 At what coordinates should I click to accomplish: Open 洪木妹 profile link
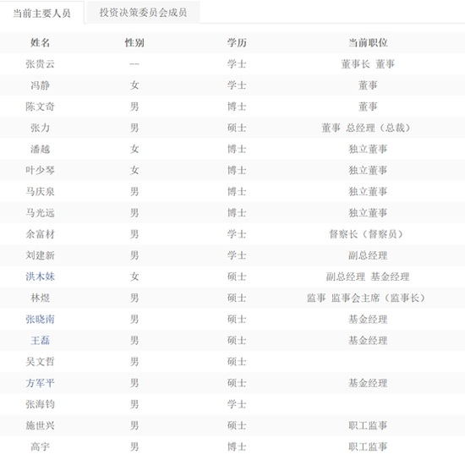(x=40, y=276)
